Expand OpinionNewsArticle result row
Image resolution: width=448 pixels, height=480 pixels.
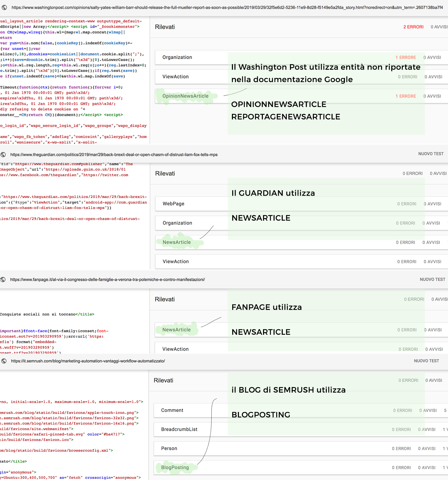coord(301,96)
